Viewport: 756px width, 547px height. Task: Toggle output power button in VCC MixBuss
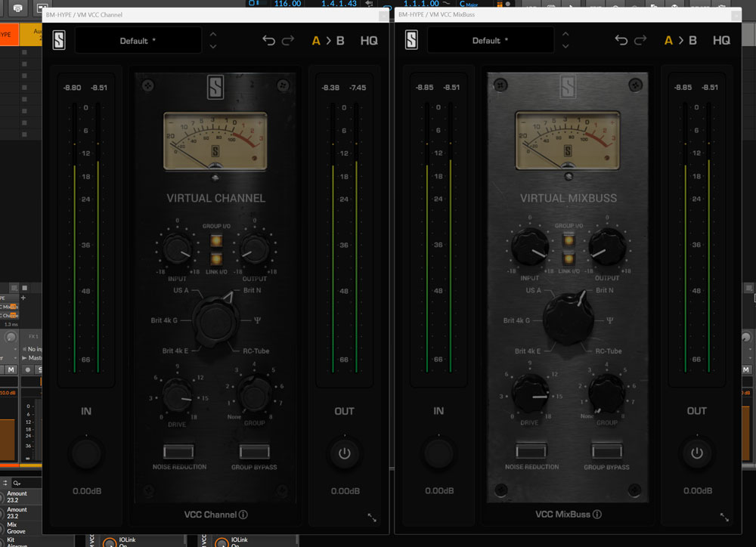click(697, 453)
